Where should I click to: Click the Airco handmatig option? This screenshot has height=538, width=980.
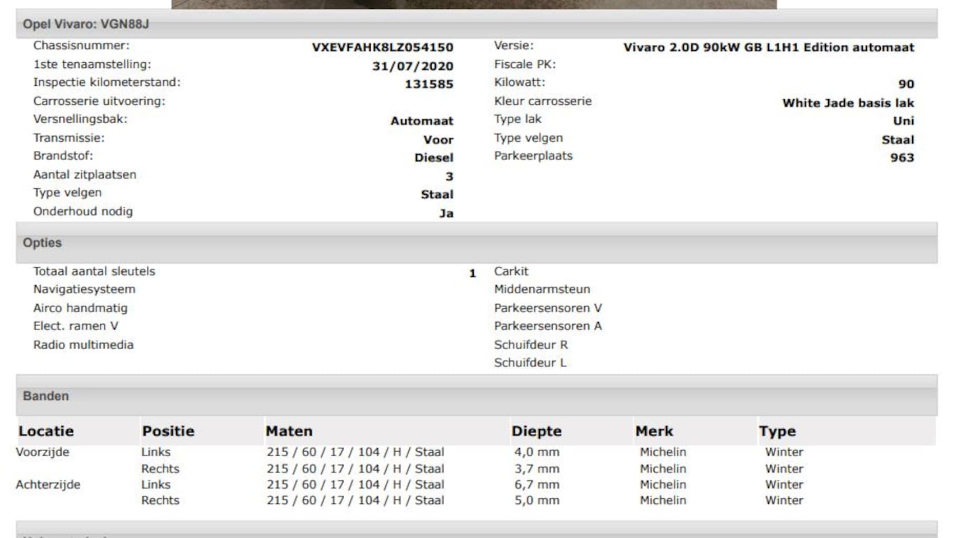point(80,308)
